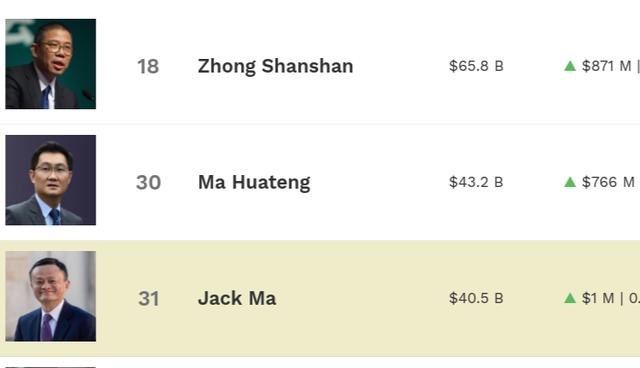This screenshot has height=368, width=640.
Task: Click the partially visible thumbnail below Jack Ma
Action: pyautogui.click(x=51, y=367)
